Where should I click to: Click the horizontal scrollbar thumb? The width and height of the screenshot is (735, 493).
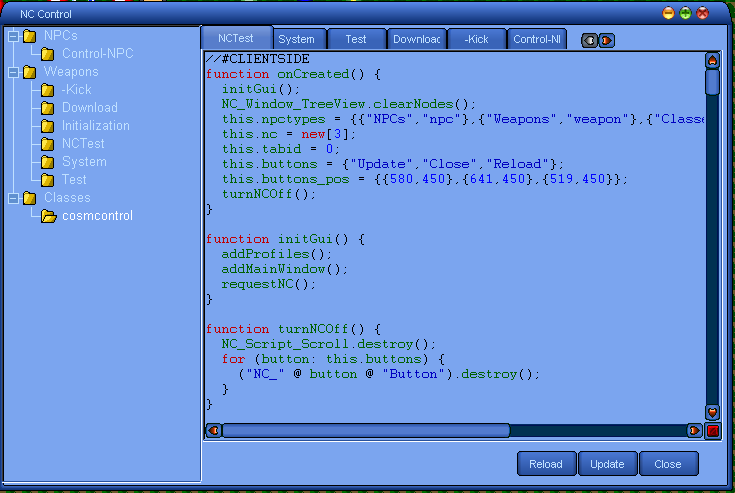pos(365,431)
